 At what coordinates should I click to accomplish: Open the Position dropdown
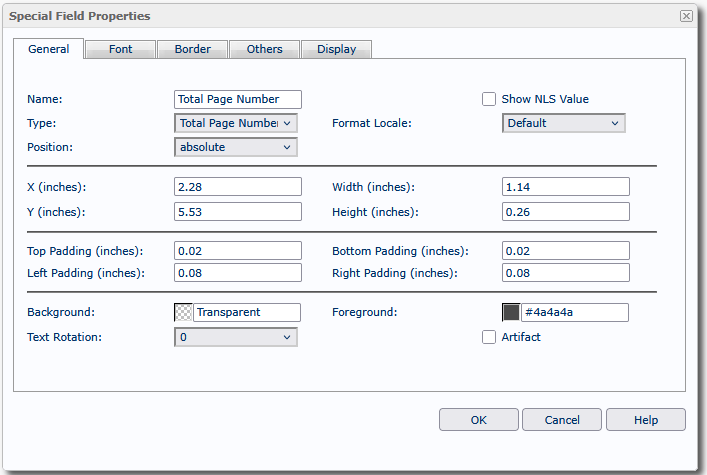click(x=236, y=147)
